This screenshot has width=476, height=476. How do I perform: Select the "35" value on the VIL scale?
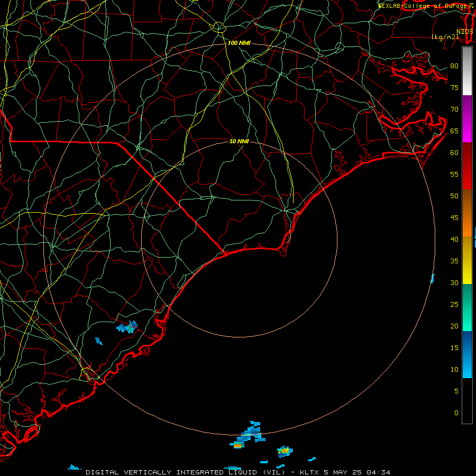point(454,261)
